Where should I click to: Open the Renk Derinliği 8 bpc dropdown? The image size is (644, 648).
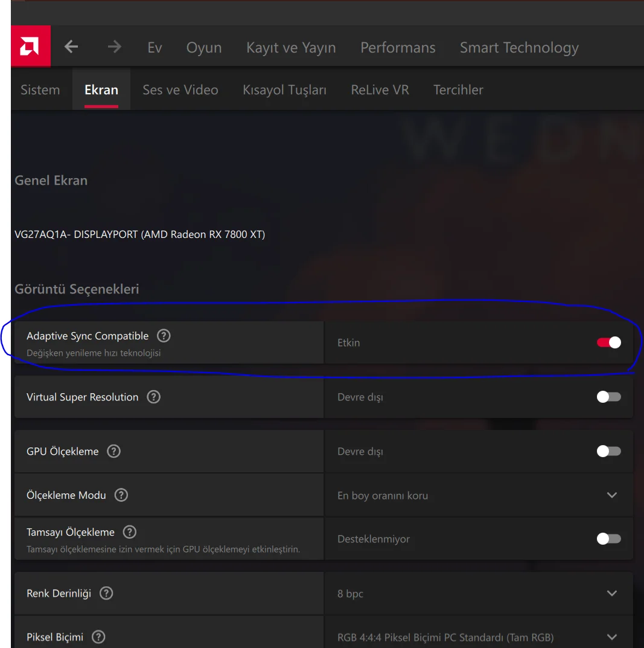611,593
